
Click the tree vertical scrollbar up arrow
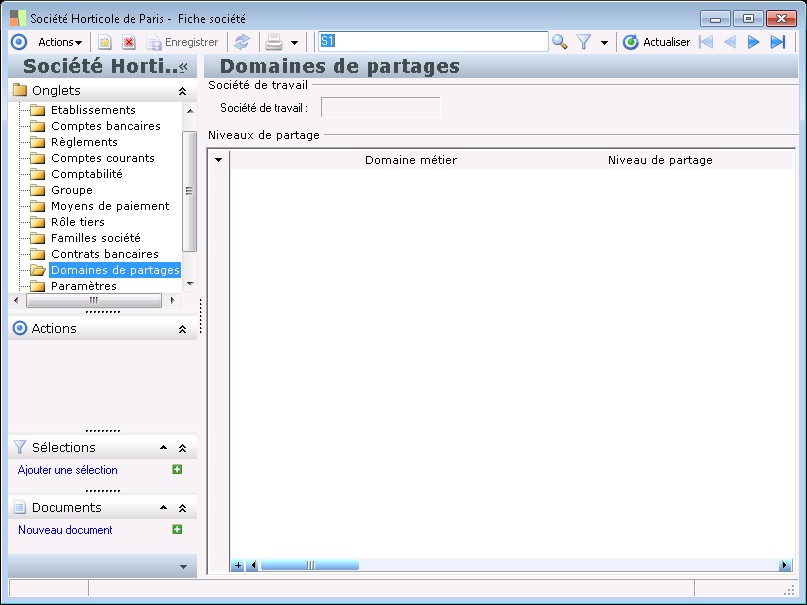[x=190, y=111]
